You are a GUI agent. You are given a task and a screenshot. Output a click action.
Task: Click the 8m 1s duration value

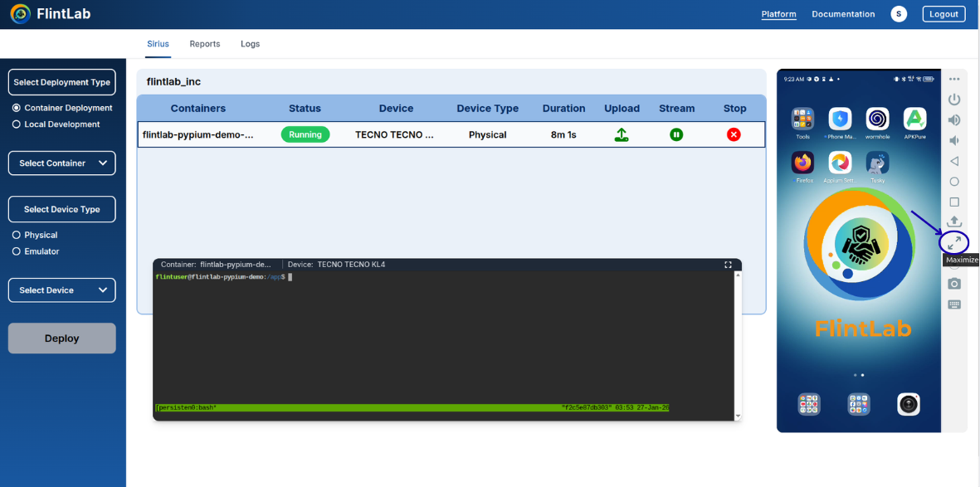[563, 134]
